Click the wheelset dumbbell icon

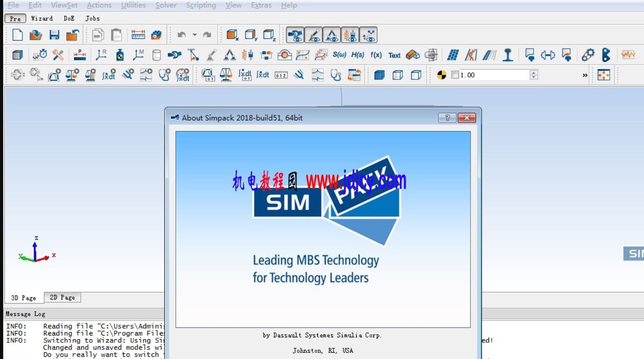(x=548, y=55)
